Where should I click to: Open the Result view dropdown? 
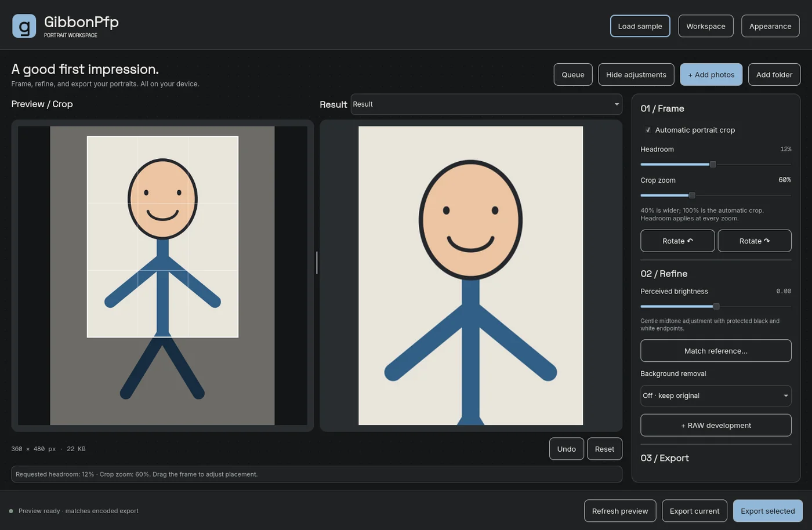coord(486,104)
